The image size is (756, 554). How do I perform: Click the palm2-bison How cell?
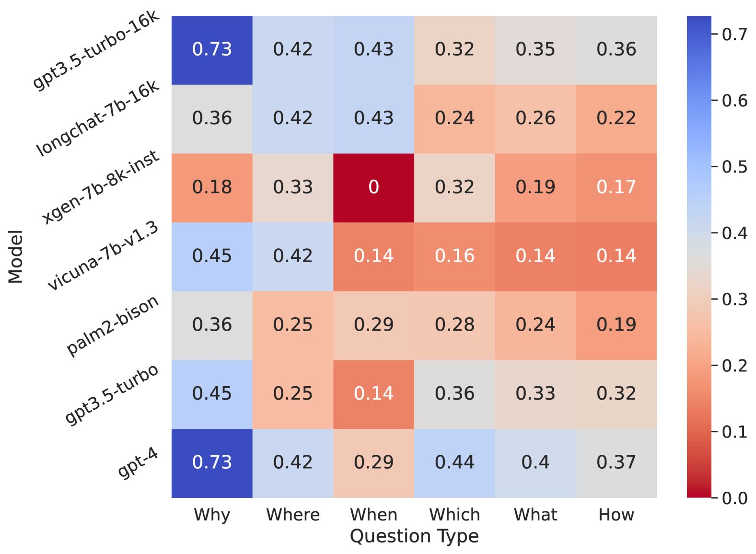(x=616, y=325)
